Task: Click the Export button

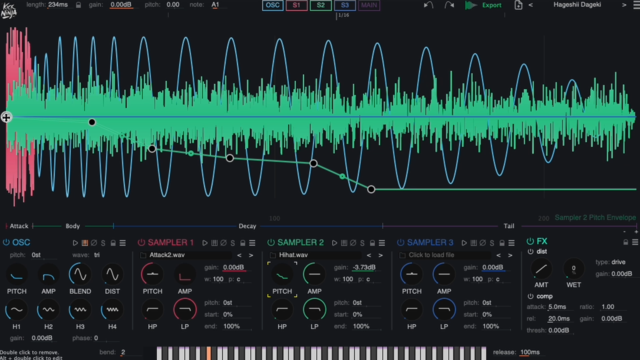Action: click(x=491, y=5)
